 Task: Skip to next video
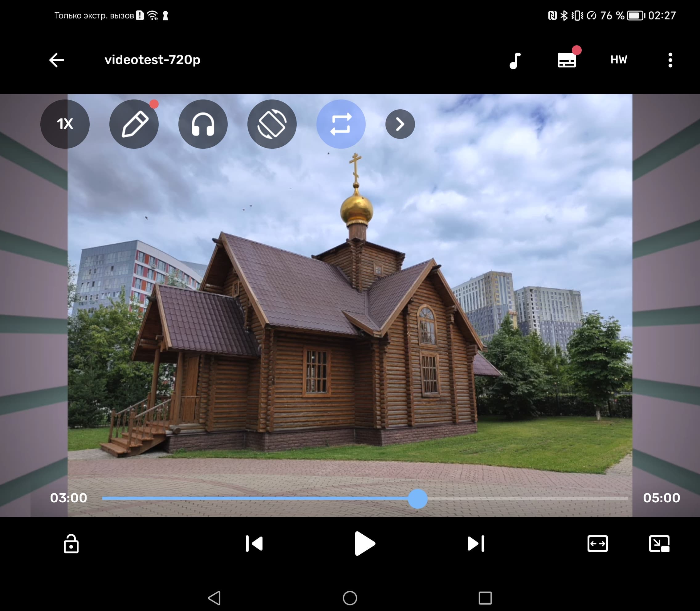pos(476,544)
